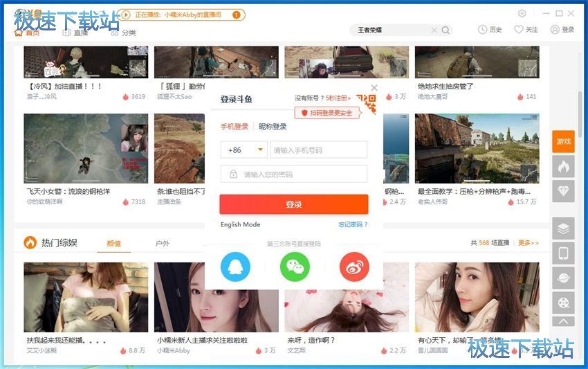
Task: Switch to English Mode
Action: pos(240,224)
